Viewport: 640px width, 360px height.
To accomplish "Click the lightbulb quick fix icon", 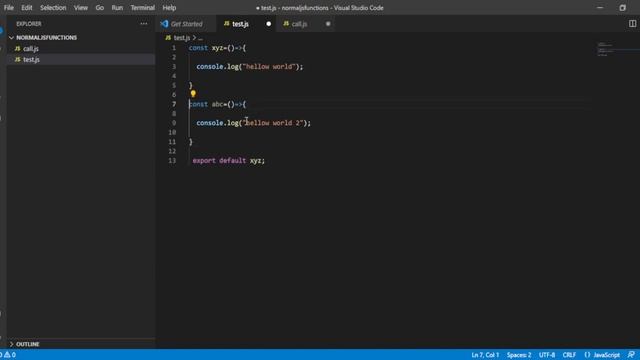I will 193,94.
